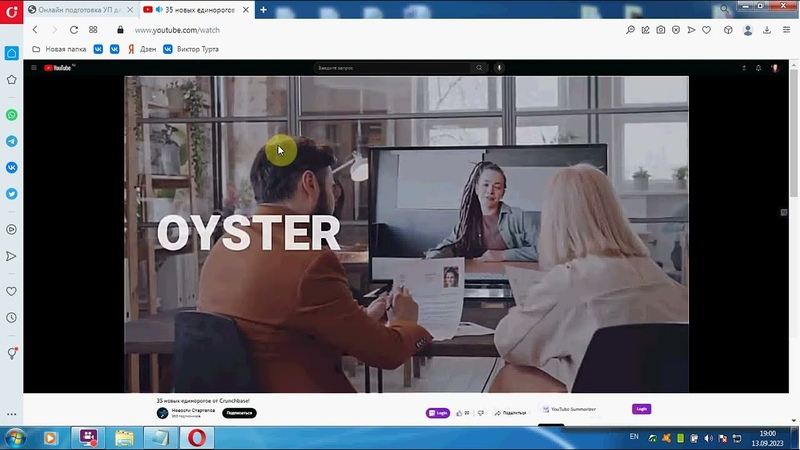The width and height of the screenshot is (800, 450).
Task: Go to sidebar Home icon
Action: click(11, 53)
